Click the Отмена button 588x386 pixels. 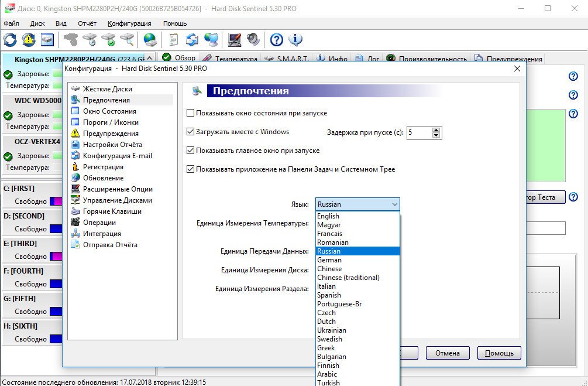pos(448,353)
